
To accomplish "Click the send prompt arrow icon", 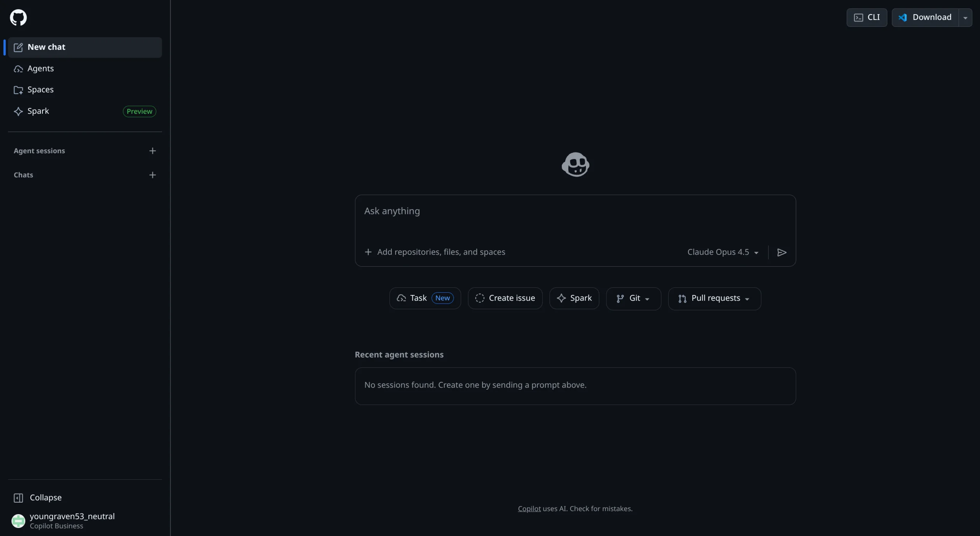I will tap(782, 252).
